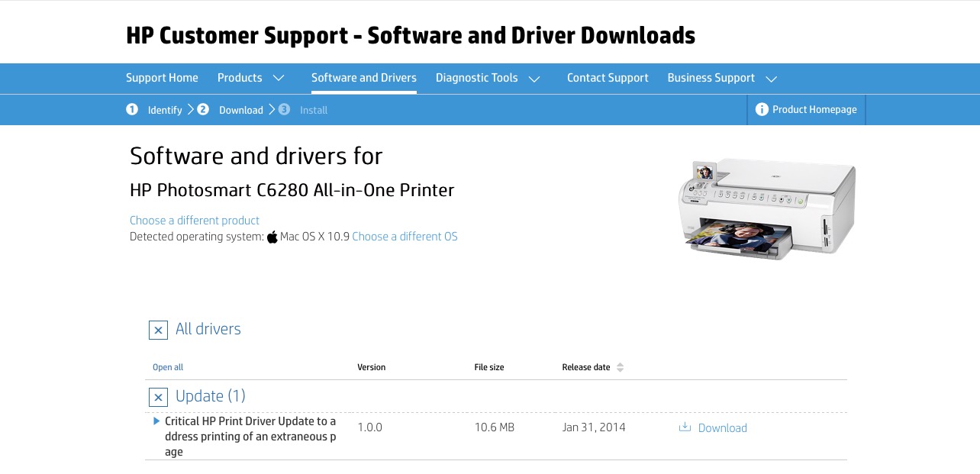Click the download arrow icon beside Download

coord(685,427)
